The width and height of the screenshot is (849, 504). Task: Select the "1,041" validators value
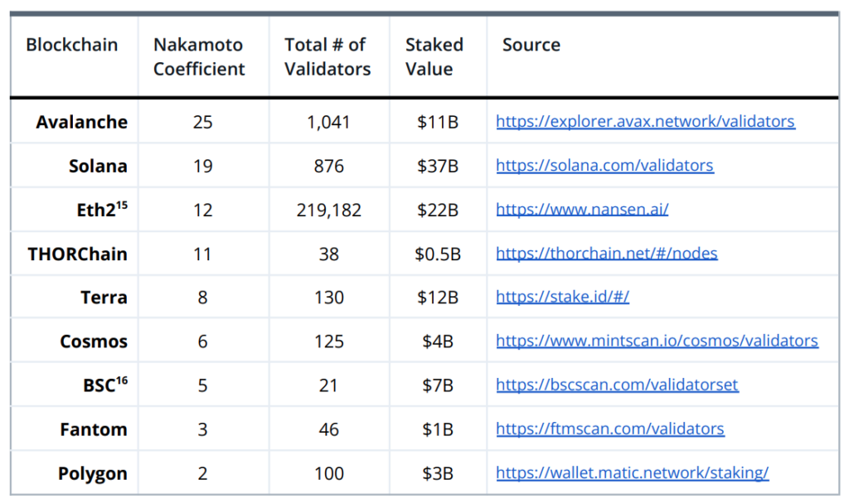pos(328,123)
